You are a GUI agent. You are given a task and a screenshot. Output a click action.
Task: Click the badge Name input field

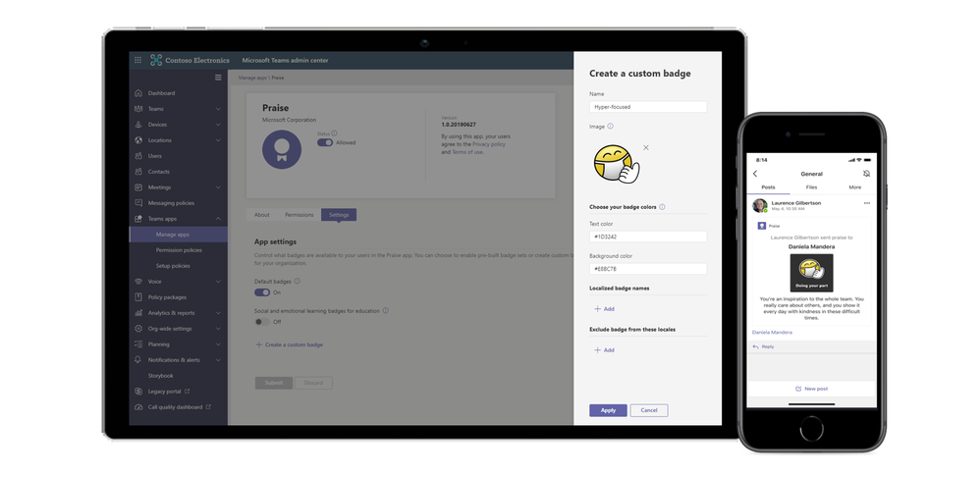click(648, 107)
